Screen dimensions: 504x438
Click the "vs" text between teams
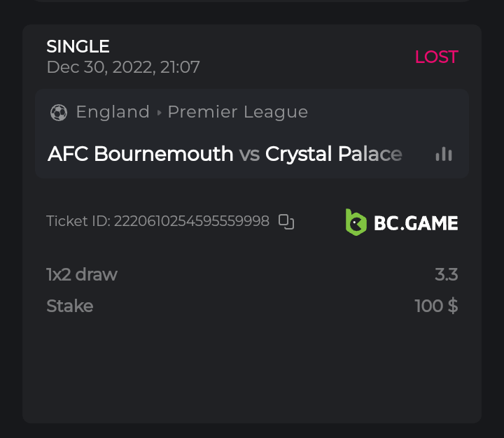click(x=249, y=154)
